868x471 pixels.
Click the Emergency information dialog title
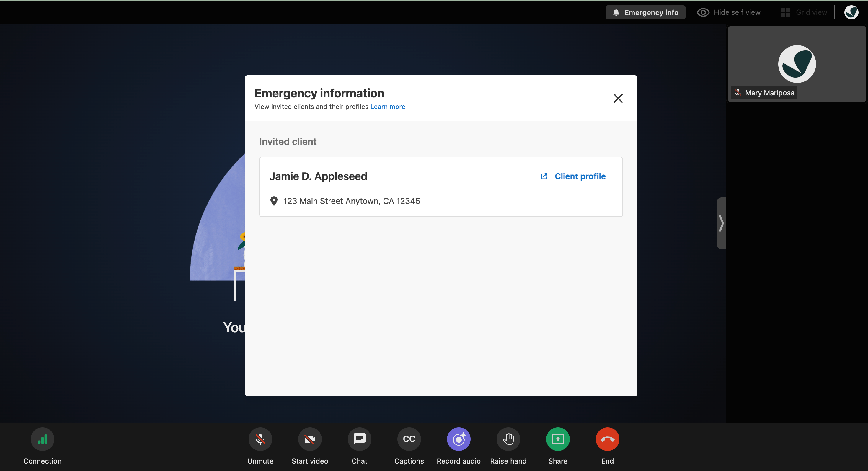point(319,93)
